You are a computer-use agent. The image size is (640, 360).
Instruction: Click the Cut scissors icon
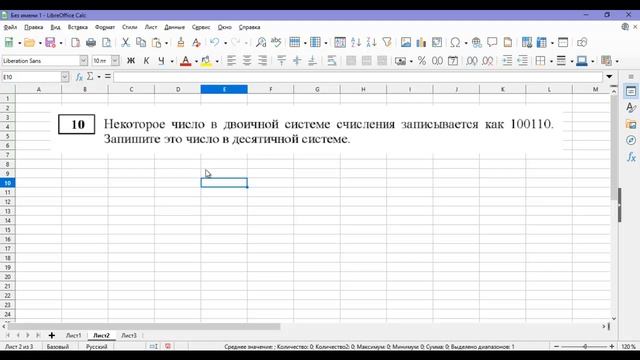[x=126, y=42]
